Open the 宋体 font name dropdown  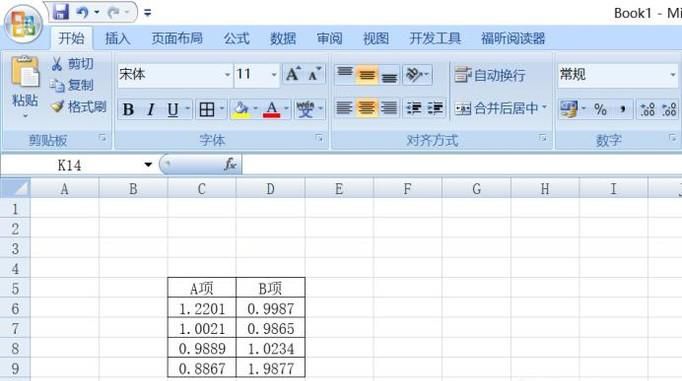pos(227,75)
